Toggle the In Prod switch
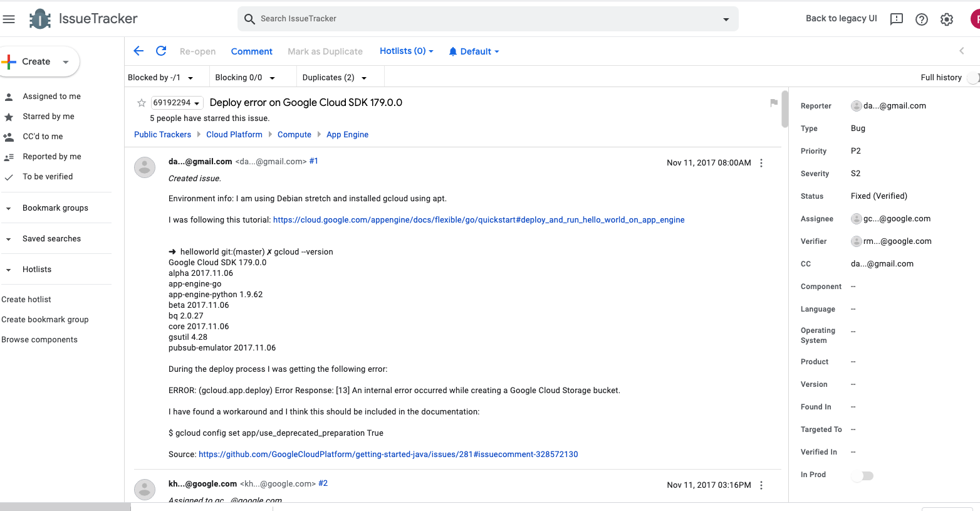The height and width of the screenshot is (511, 980). (x=863, y=476)
